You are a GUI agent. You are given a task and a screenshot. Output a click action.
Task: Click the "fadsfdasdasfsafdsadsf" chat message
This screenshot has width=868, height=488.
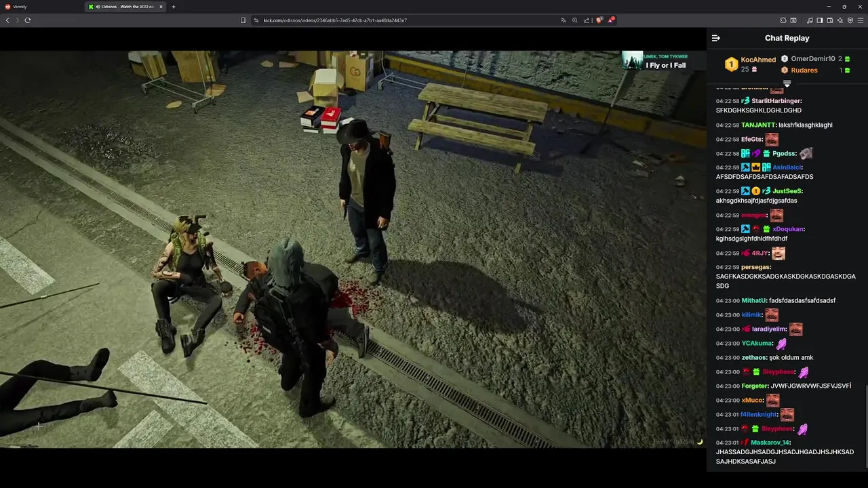[802, 301]
